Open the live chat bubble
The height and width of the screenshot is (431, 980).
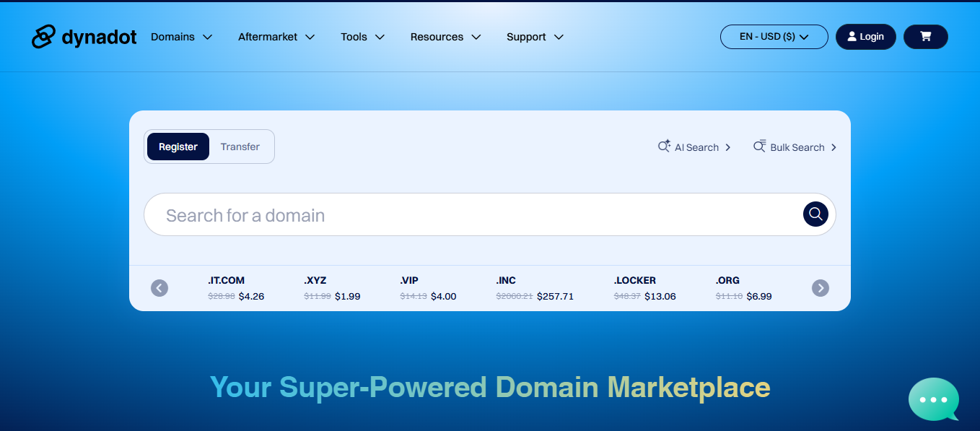click(x=934, y=399)
